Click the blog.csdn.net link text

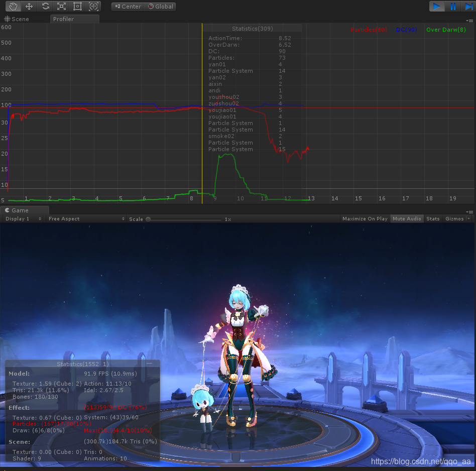(x=421, y=461)
